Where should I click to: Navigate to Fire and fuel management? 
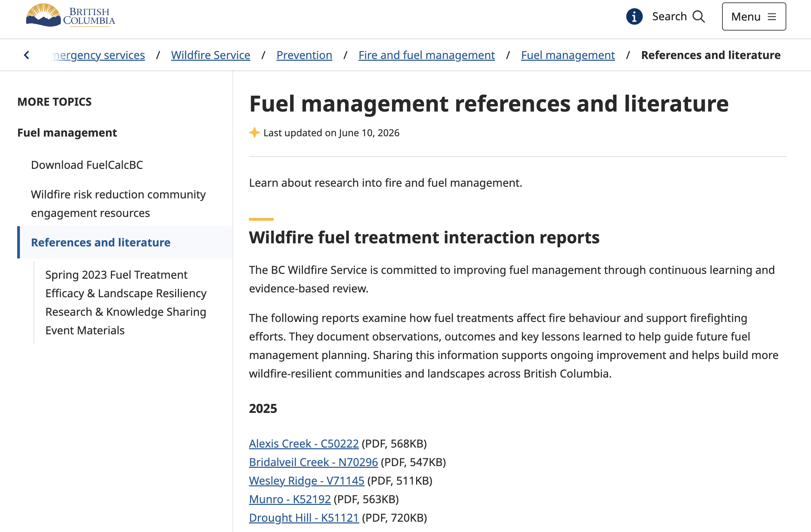pos(426,55)
